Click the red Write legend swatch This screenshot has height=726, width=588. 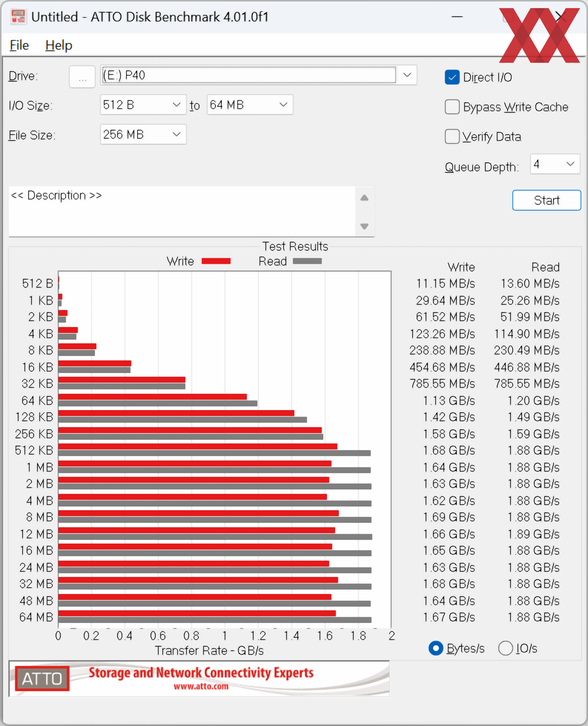[216, 261]
